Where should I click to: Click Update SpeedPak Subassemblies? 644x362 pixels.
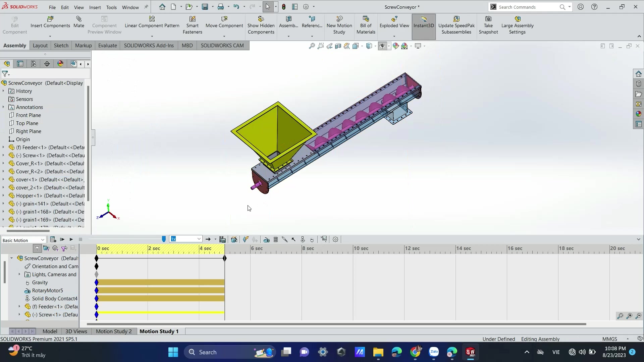[456, 25]
